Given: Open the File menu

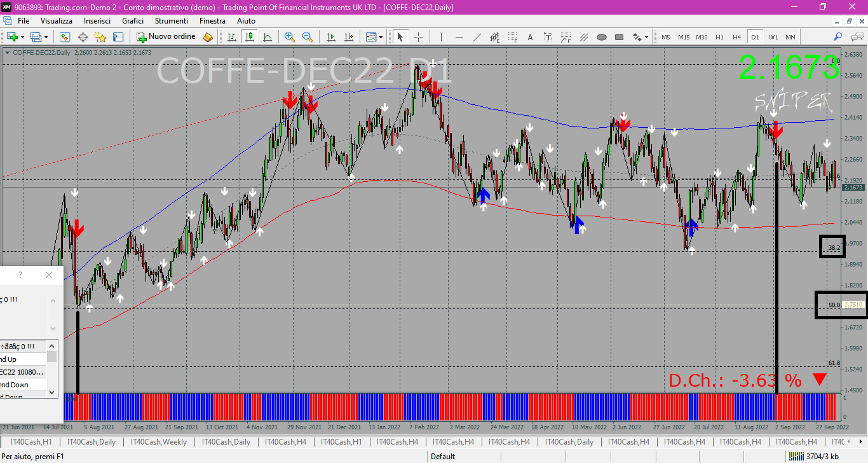Looking at the screenshot, I should (24, 21).
